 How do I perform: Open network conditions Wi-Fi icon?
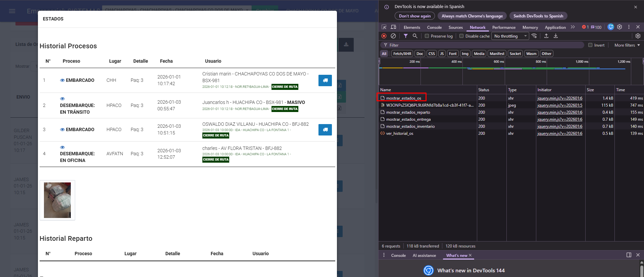pyautogui.click(x=534, y=36)
